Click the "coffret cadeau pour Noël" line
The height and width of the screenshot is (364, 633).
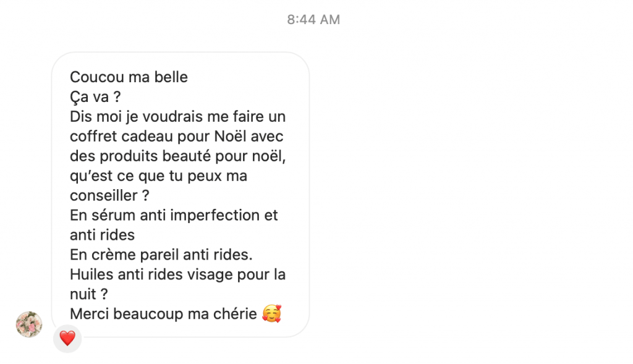(177, 137)
